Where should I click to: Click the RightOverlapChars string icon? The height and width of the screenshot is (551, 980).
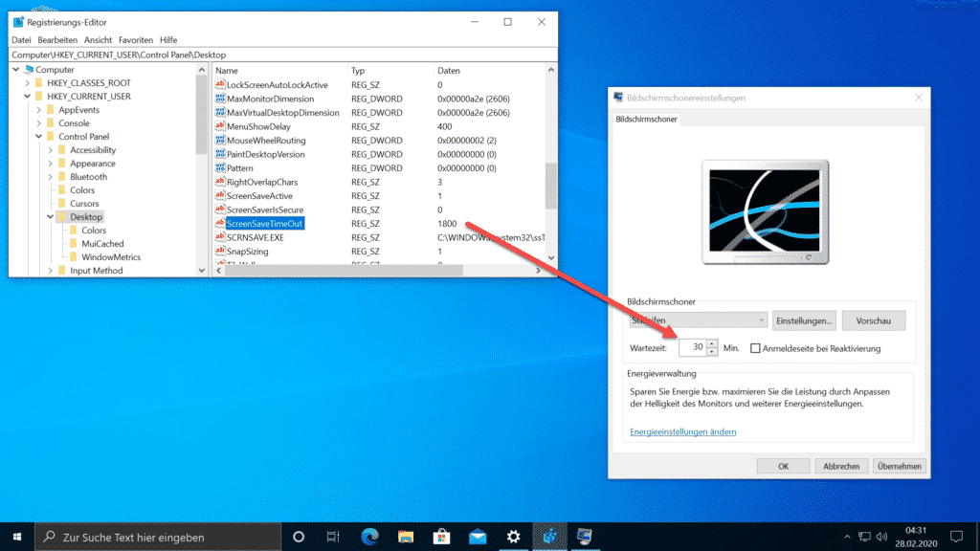click(x=219, y=182)
